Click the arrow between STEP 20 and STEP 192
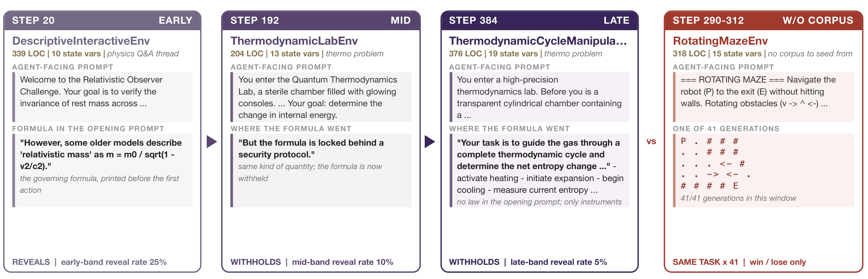 click(211, 141)
